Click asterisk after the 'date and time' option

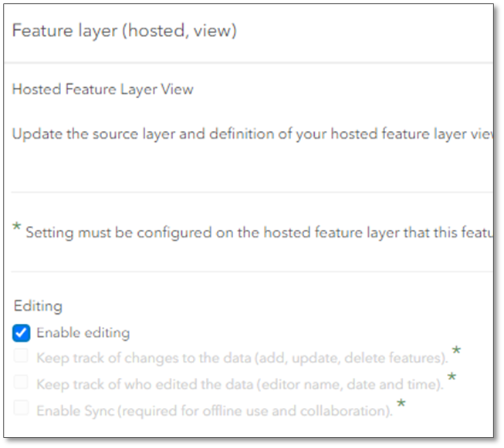pos(452,377)
